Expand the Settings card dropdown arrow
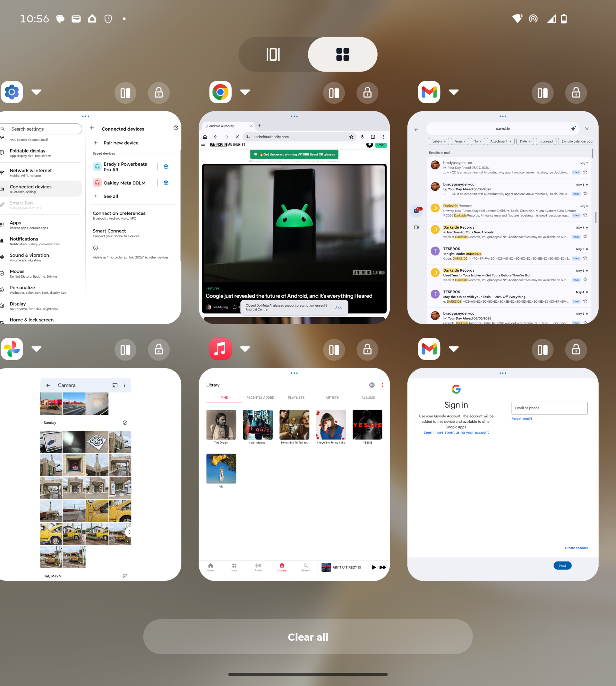Image resolution: width=616 pixels, height=686 pixels. coord(37,92)
